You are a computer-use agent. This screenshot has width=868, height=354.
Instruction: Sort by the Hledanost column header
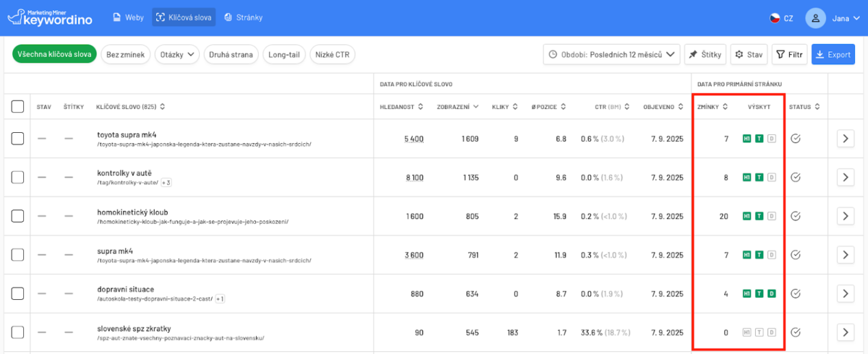coord(401,107)
